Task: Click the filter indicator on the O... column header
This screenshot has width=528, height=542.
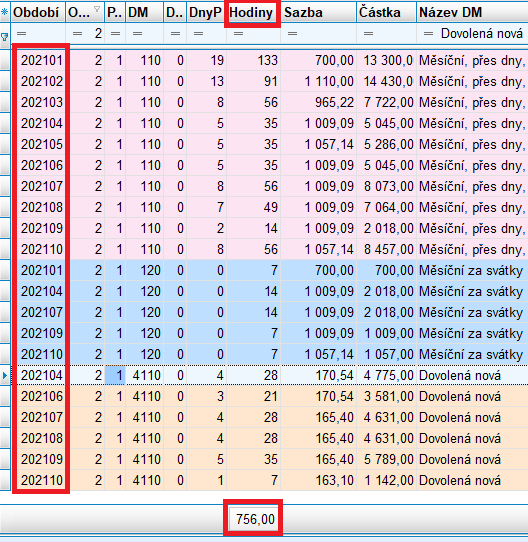Action: (97, 9)
